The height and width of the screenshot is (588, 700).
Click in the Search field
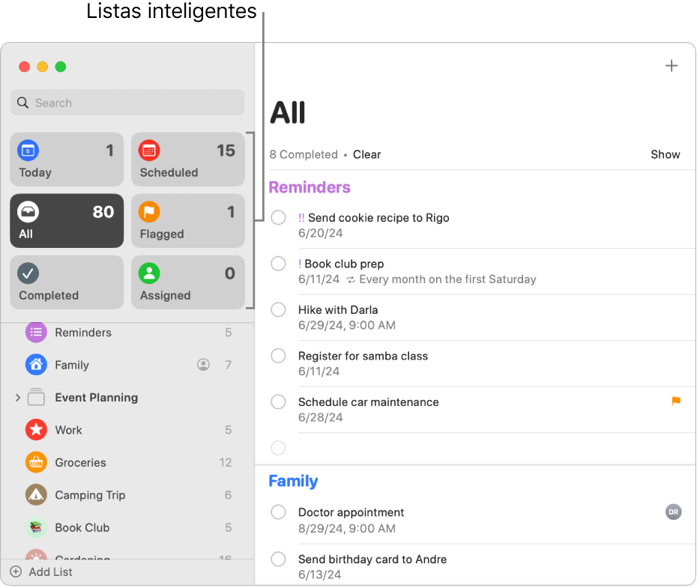click(x=127, y=103)
